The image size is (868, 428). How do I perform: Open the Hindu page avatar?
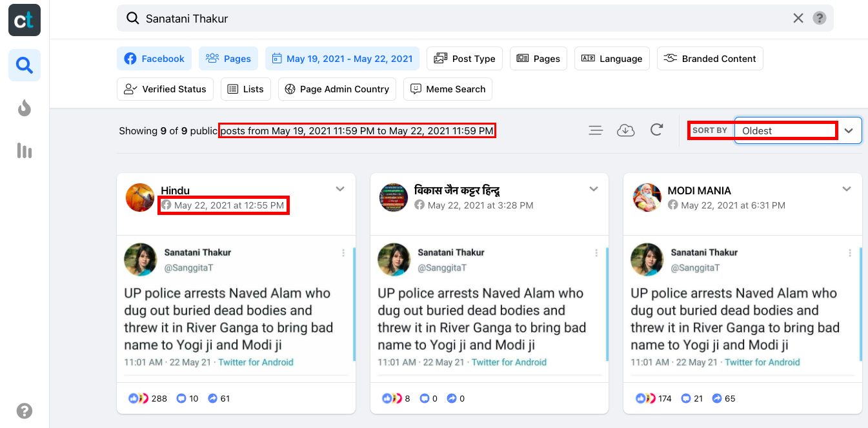coord(140,197)
